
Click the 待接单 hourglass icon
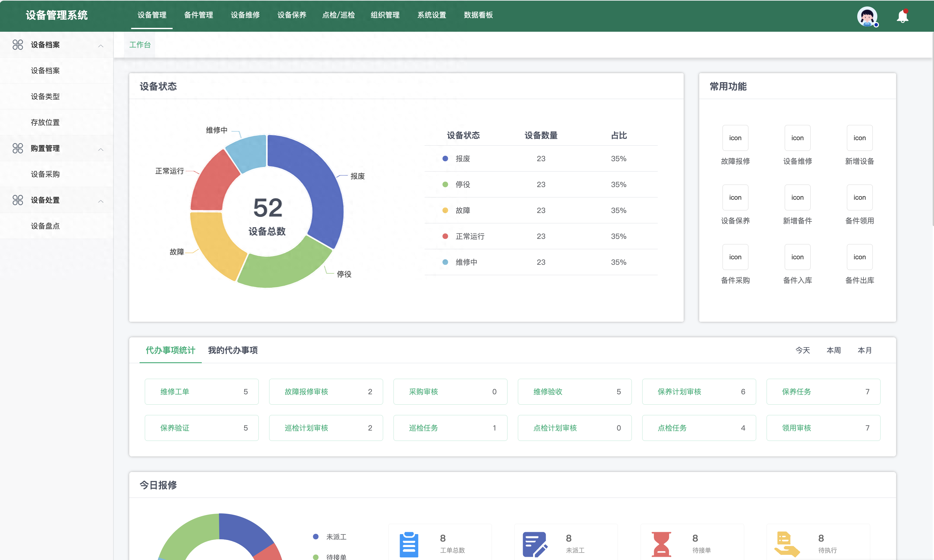coord(661,544)
